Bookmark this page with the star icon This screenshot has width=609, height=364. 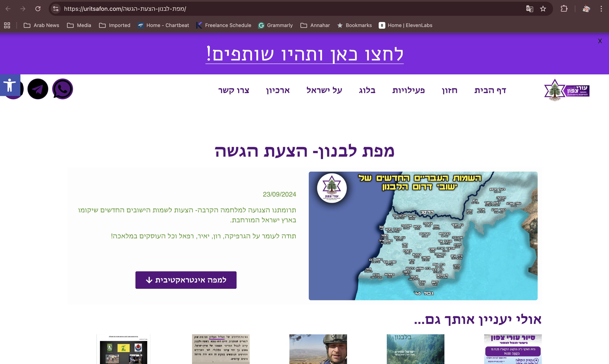pyautogui.click(x=543, y=9)
